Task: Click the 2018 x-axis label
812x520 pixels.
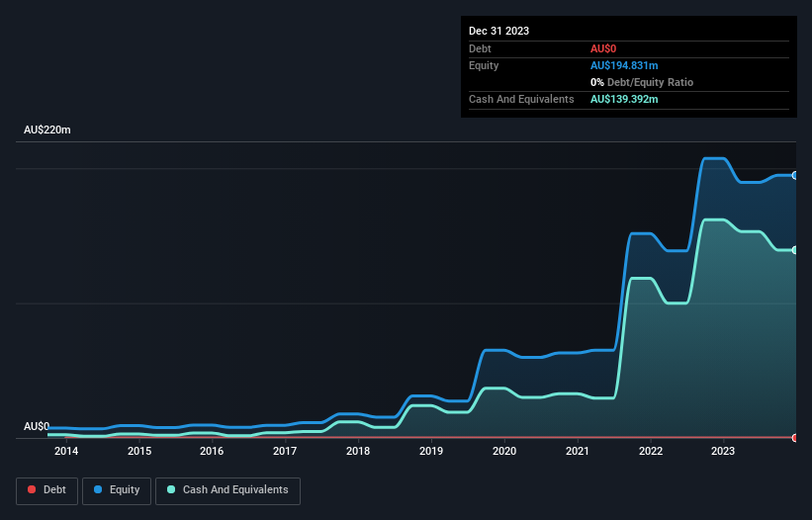Action: pyautogui.click(x=358, y=451)
